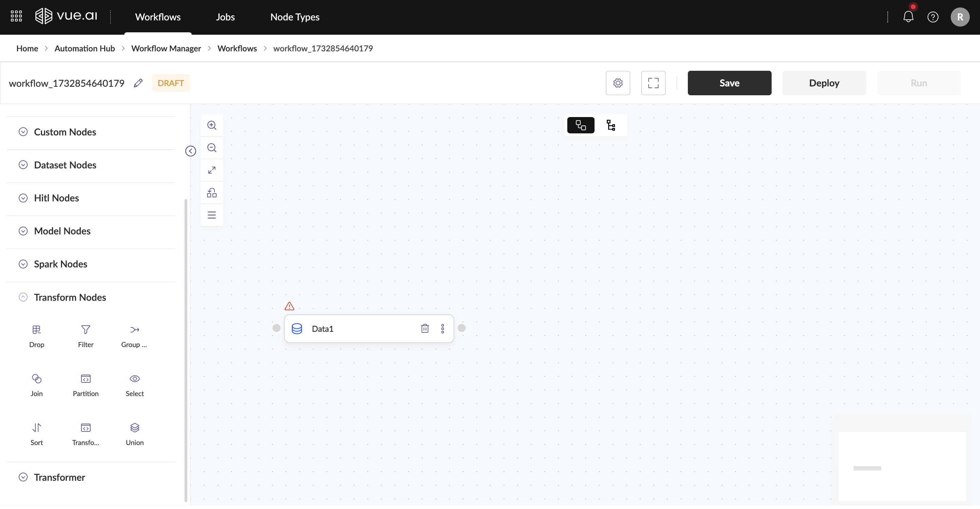Switch to the horizontal layout view toggle
Image resolution: width=980 pixels, height=509 pixels.
(580, 126)
